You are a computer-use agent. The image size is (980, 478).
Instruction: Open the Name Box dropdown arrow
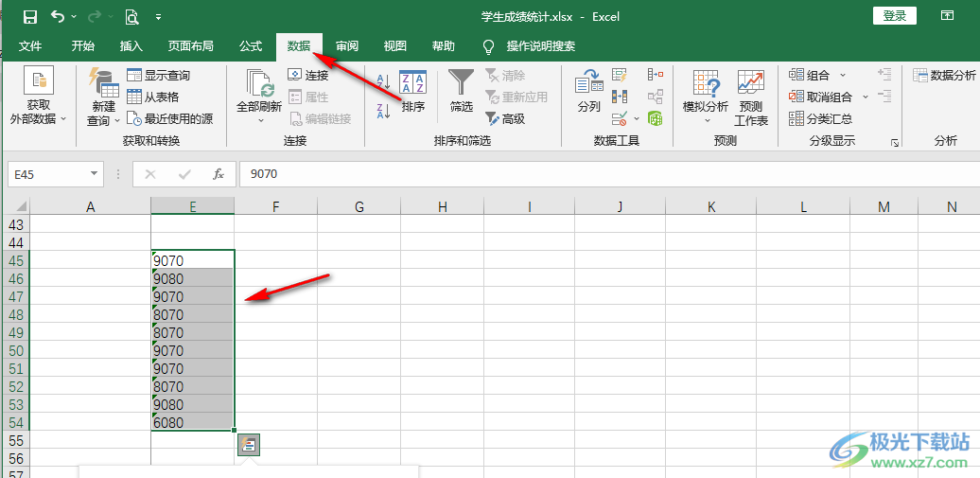(x=94, y=174)
